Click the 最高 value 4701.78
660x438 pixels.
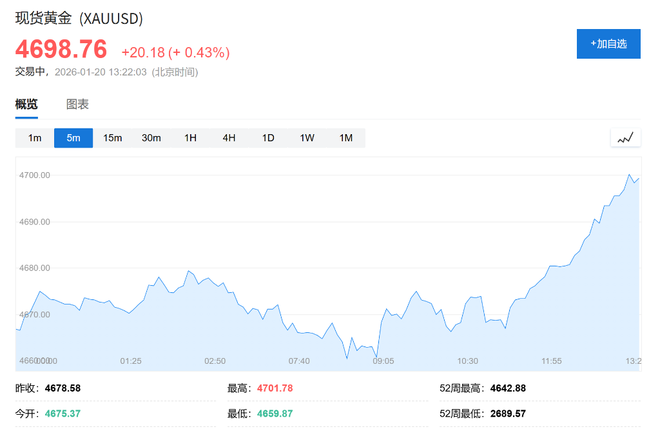pos(274,388)
